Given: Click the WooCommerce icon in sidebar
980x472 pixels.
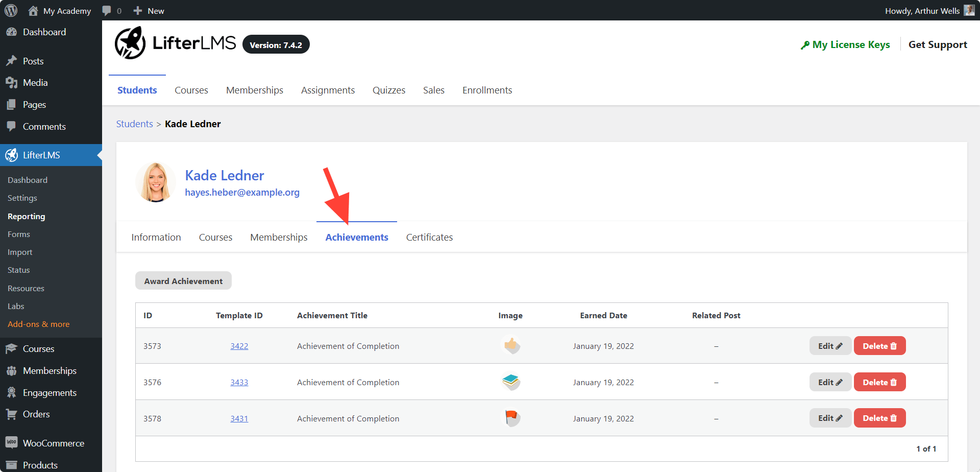Looking at the screenshot, I should pos(11,442).
